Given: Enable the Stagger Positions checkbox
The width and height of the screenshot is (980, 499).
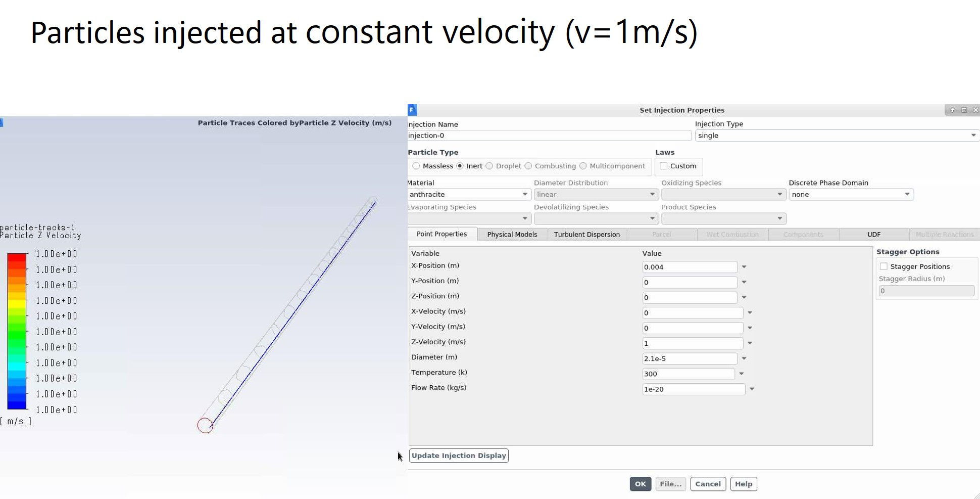Looking at the screenshot, I should [884, 266].
